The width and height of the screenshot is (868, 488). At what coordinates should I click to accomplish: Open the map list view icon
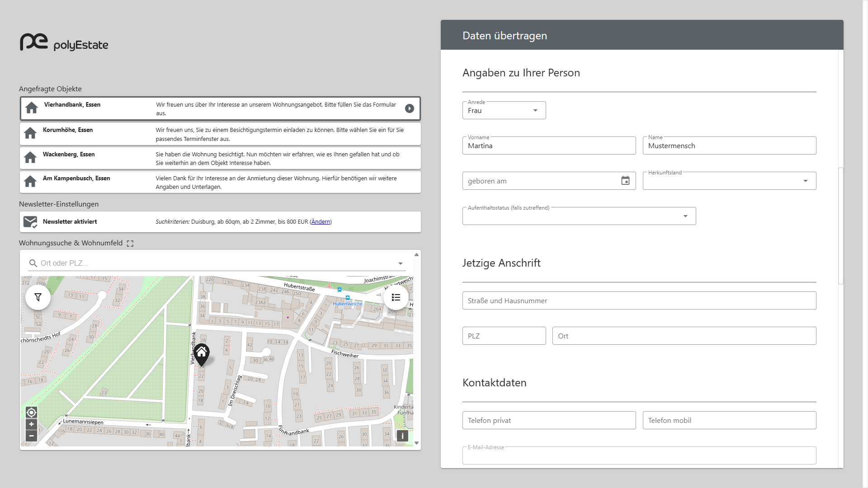coord(396,297)
